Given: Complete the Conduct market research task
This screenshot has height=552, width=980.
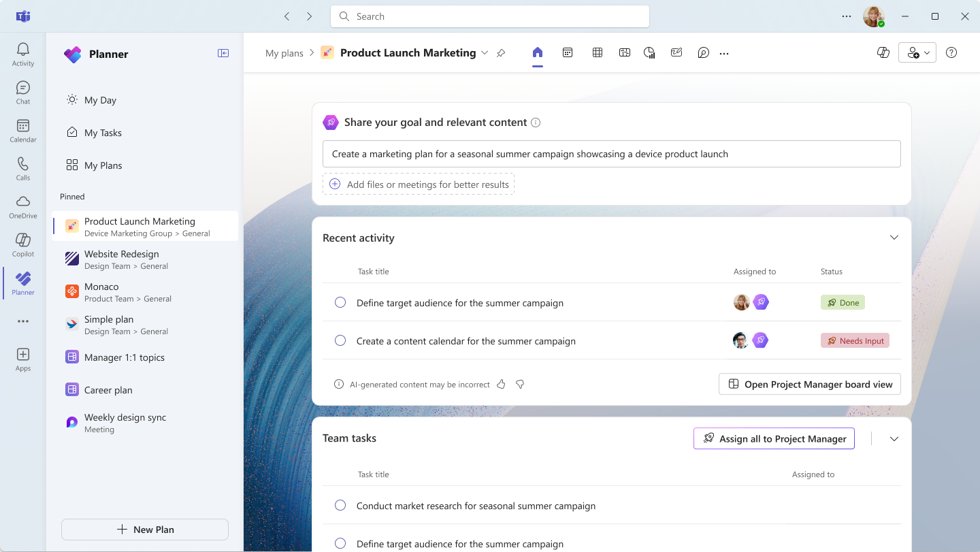Looking at the screenshot, I should click(x=340, y=505).
